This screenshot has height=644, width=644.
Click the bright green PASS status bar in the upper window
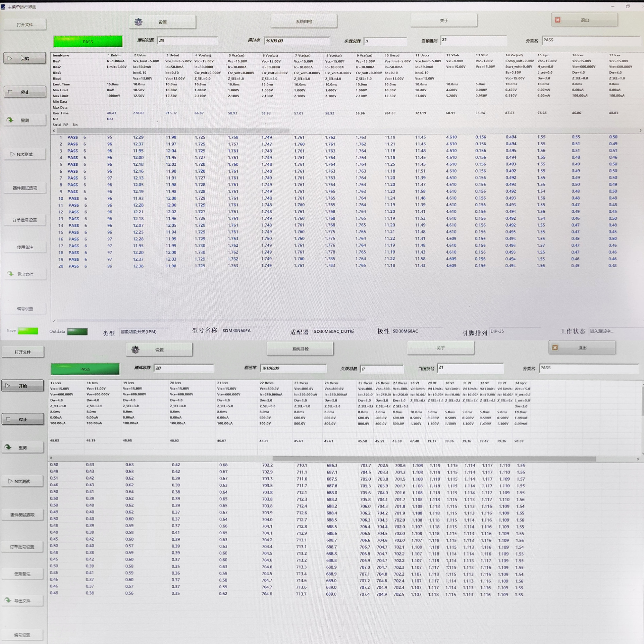pyautogui.click(x=88, y=42)
